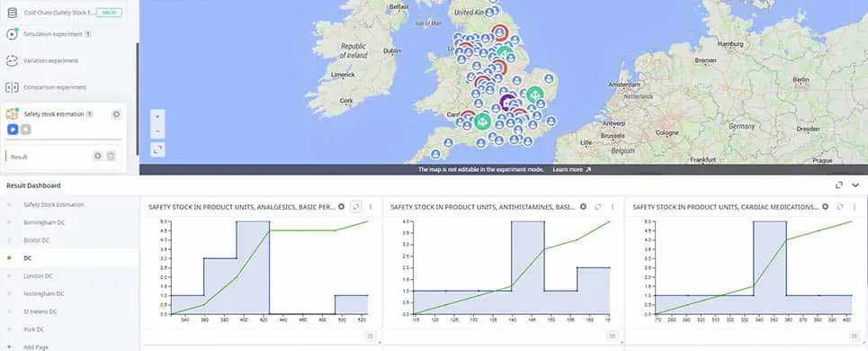Viewport: 868px width, 351px height.
Task: Zoom out on the map
Action: tap(157, 131)
